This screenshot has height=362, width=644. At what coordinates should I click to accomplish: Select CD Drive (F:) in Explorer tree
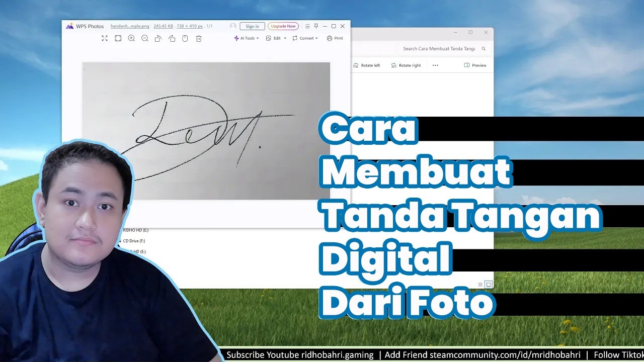point(134,241)
